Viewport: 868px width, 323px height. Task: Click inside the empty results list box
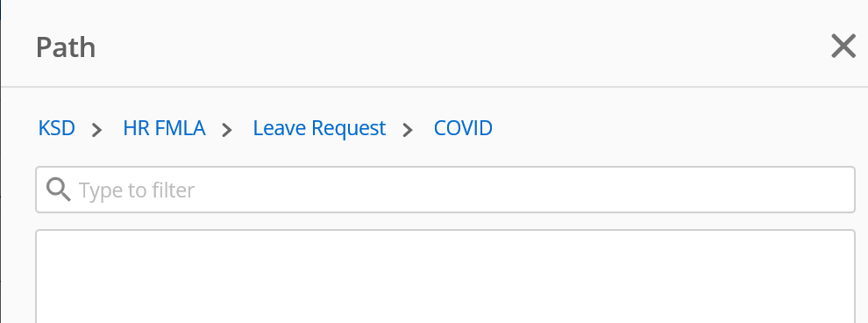445,276
